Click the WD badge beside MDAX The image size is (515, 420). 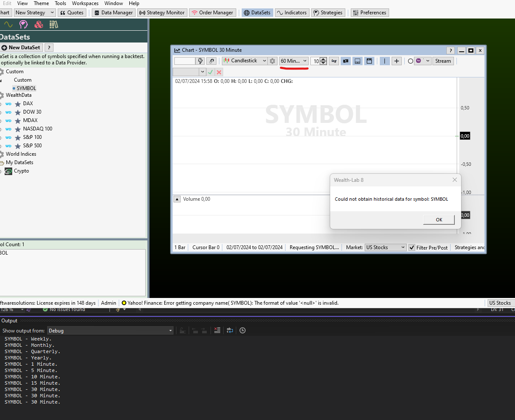pos(8,121)
